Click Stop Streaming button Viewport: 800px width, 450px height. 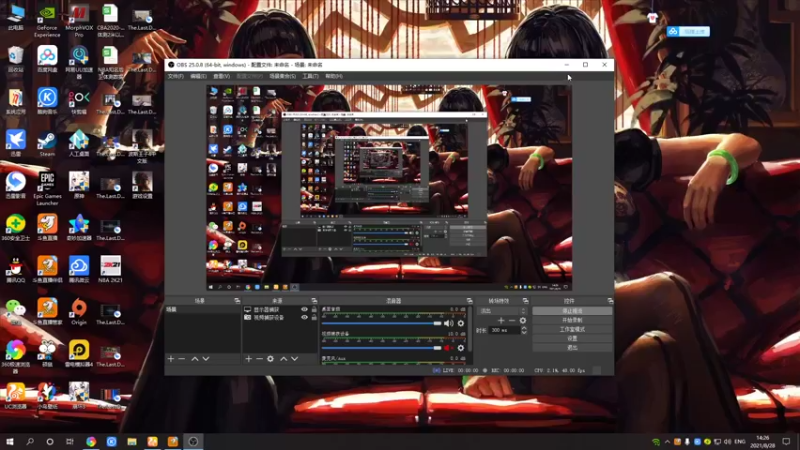pos(572,311)
